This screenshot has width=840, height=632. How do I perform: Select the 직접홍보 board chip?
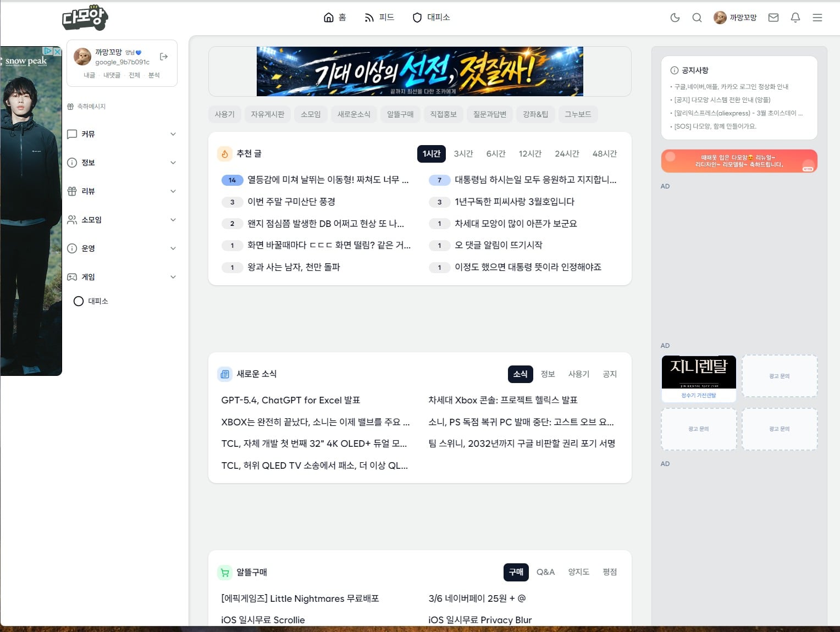443,114
